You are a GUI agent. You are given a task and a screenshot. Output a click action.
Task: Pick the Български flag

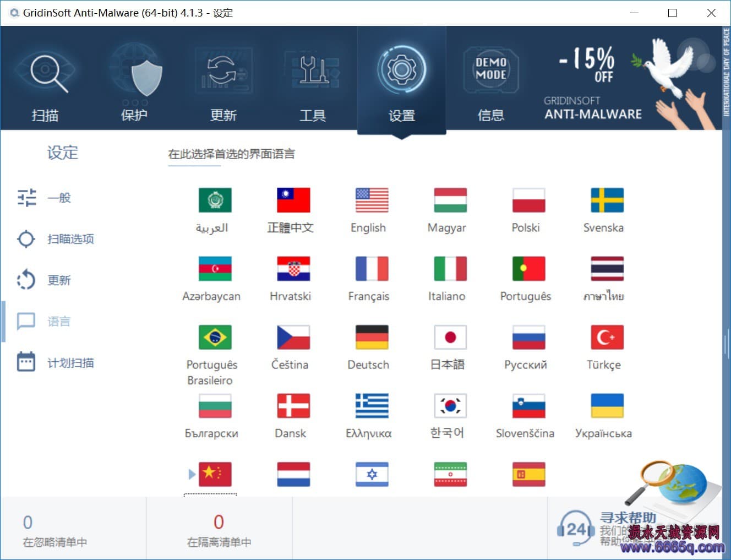pos(215,406)
